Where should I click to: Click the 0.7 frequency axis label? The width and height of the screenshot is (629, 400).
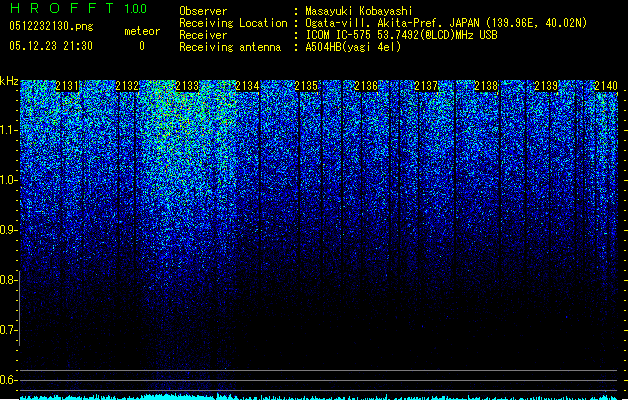point(8,330)
